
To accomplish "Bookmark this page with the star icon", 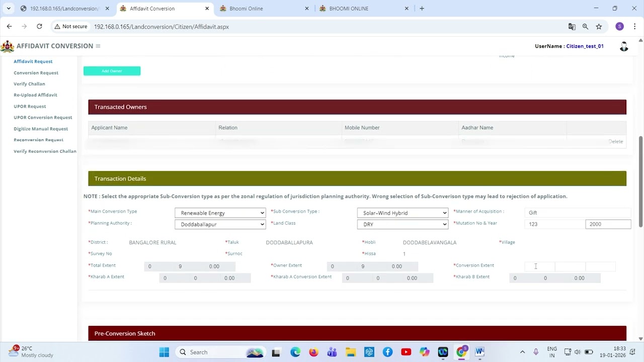I will pos(599,27).
